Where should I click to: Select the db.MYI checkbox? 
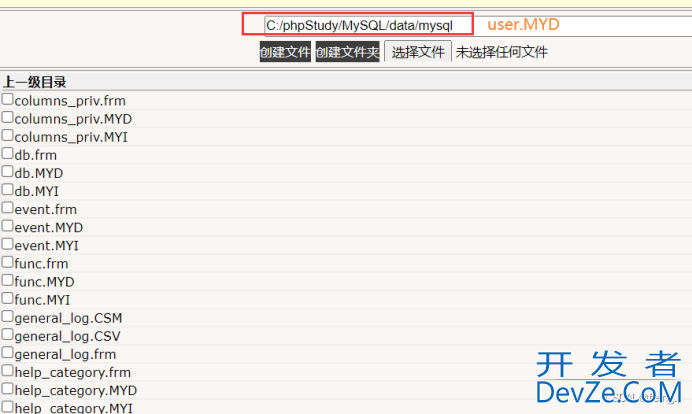[7, 190]
